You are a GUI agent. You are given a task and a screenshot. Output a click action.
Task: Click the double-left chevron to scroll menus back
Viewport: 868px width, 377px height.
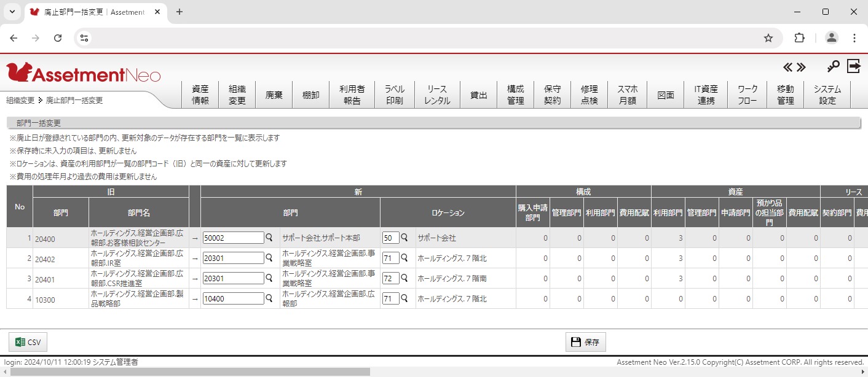(x=787, y=66)
